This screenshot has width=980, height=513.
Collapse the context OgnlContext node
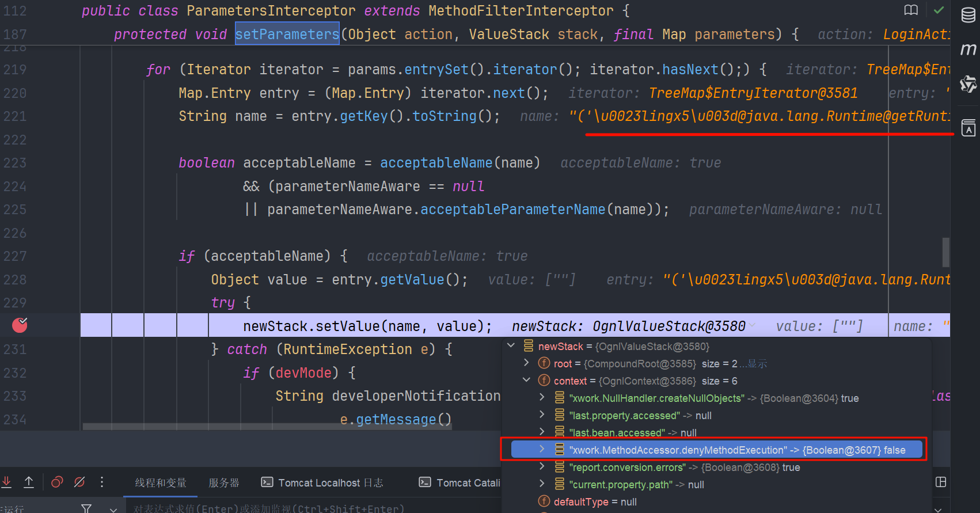click(526, 380)
